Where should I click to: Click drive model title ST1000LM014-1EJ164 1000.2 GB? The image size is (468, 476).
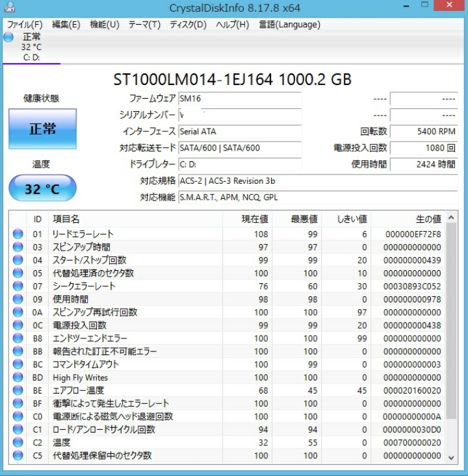(x=232, y=79)
